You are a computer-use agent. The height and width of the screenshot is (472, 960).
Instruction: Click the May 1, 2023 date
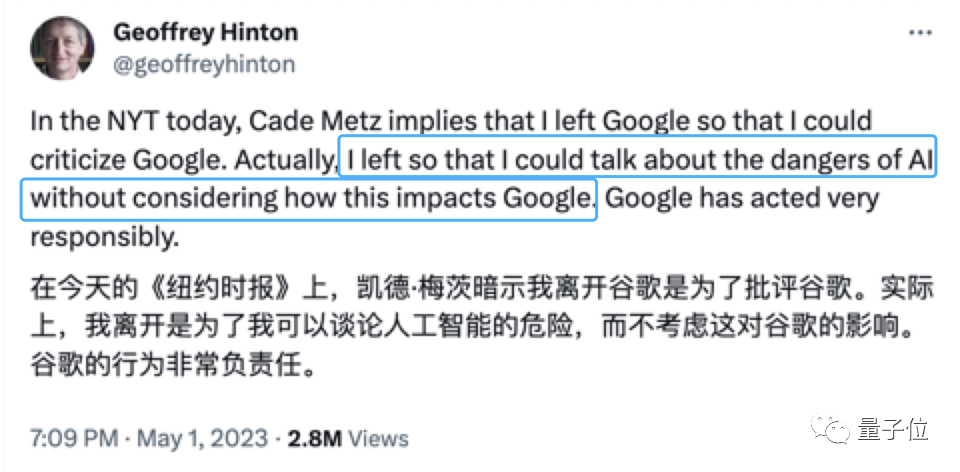200,438
